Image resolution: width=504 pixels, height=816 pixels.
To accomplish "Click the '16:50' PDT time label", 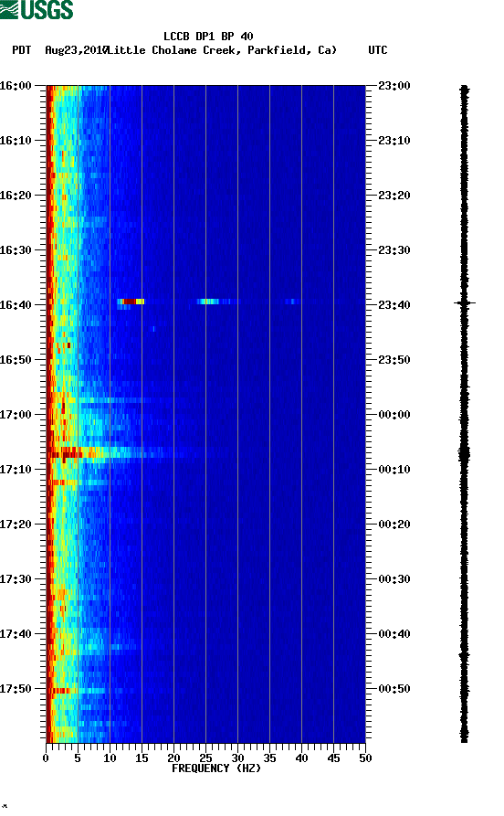I will click(x=16, y=360).
